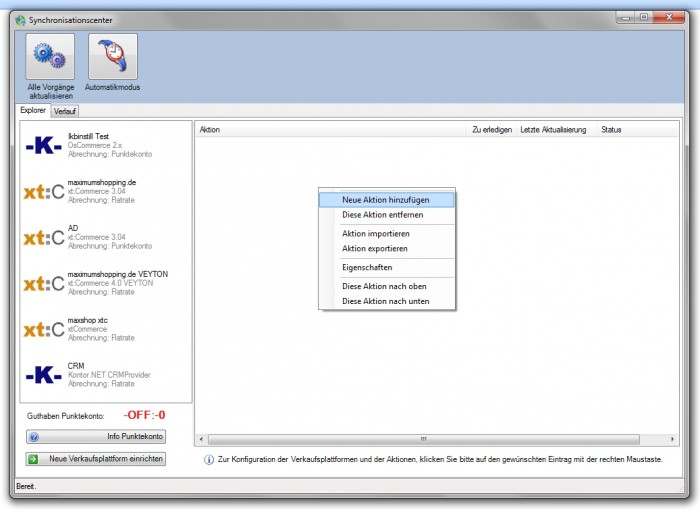Select the maximumshopping.de xt:Commerce 3.04 logo
Image resolution: width=700 pixels, height=510 pixels.
(x=43, y=191)
